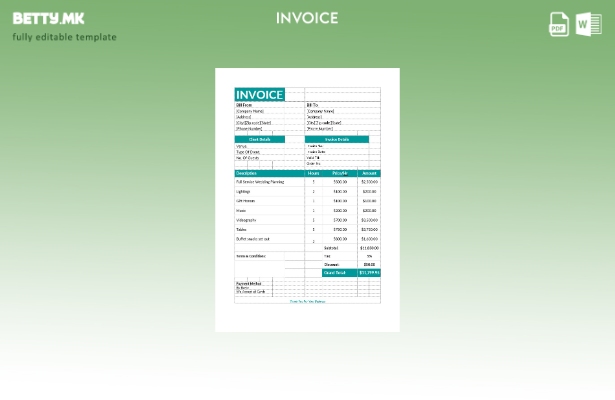Click the Description column header
Image resolution: width=615 pixels, height=400 pixels.
point(247,173)
